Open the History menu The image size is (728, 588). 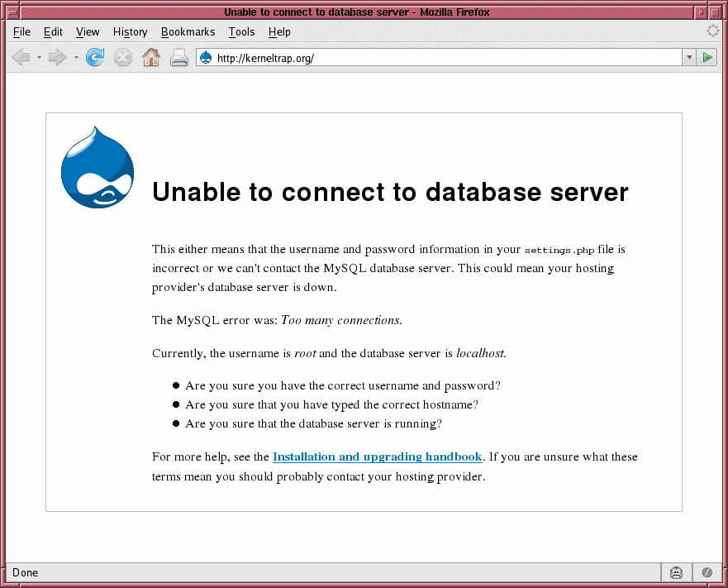point(130,31)
